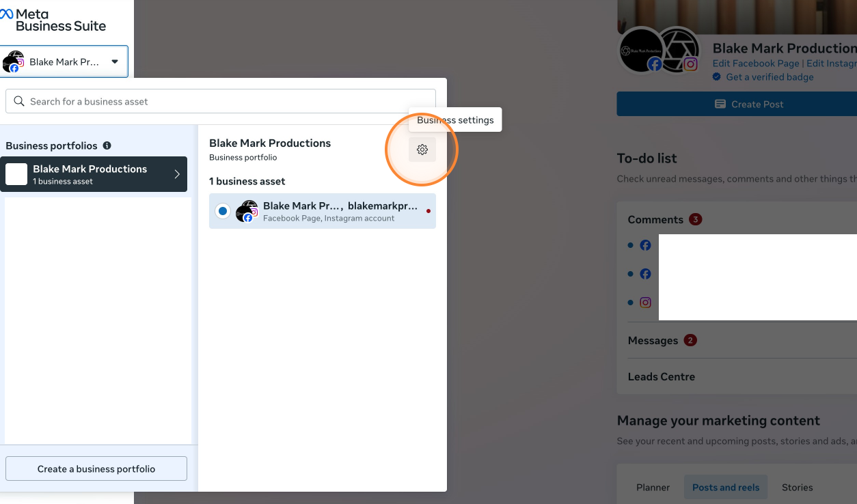The width and height of the screenshot is (857, 504).
Task: Click Create a business portfolio button
Action: pyautogui.click(x=96, y=468)
